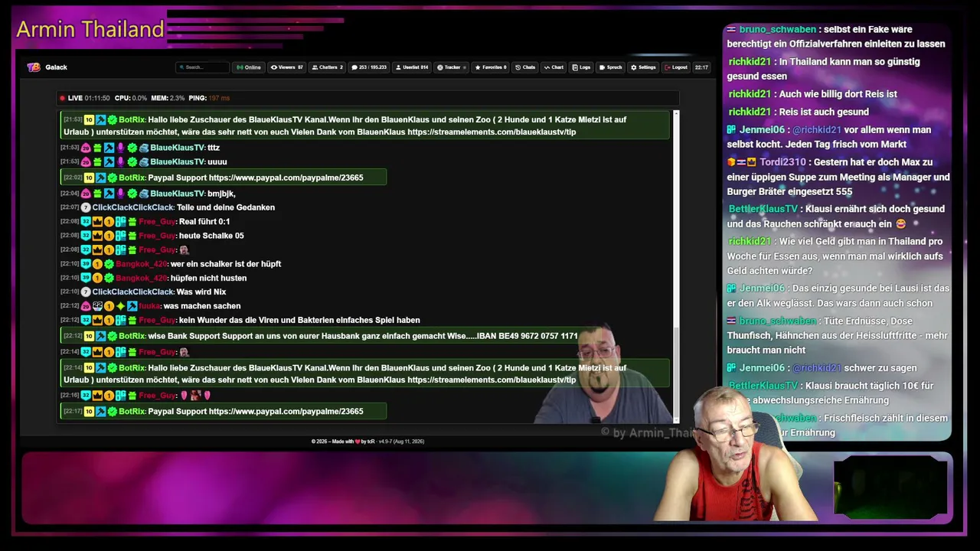The height and width of the screenshot is (551, 980).
Task: Click the pink 29 badge on tttz message
Action: (86, 148)
